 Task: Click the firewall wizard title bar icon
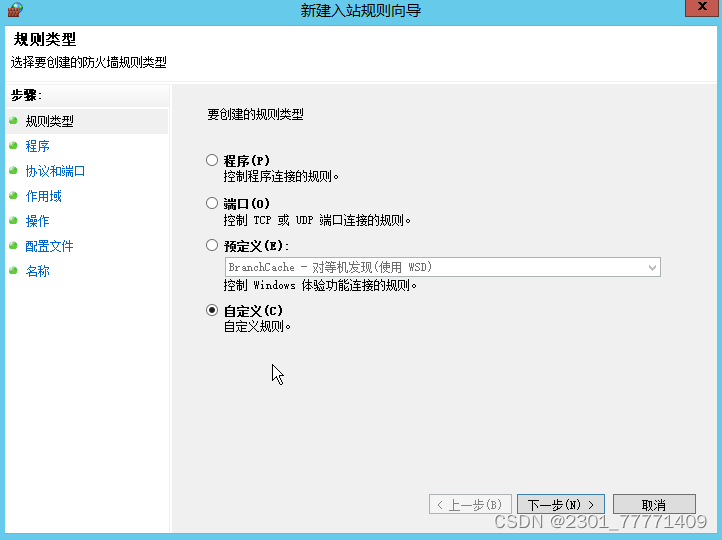coord(15,10)
